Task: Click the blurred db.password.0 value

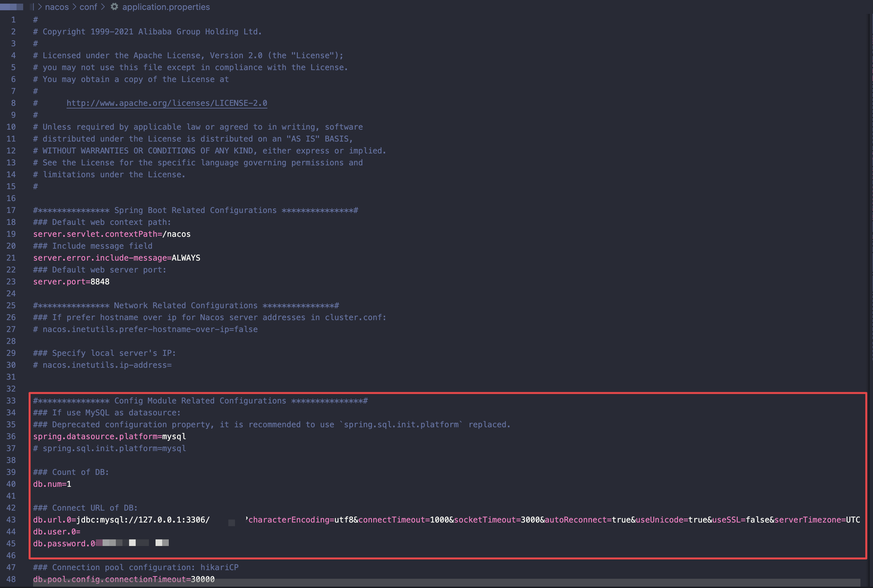Action: click(x=132, y=543)
